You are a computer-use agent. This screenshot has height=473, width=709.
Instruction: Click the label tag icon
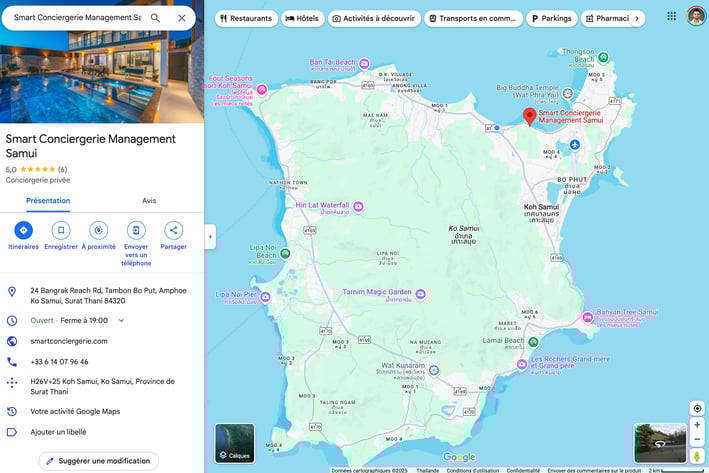click(12, 432)
